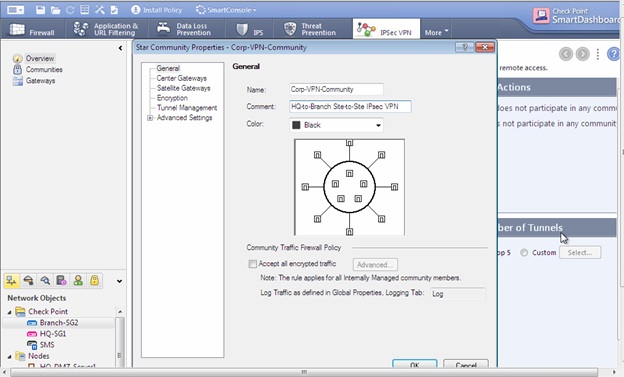Screen dimensions: 624x377
Task: Open the More tabs dropdown
Action: (436, 33)
